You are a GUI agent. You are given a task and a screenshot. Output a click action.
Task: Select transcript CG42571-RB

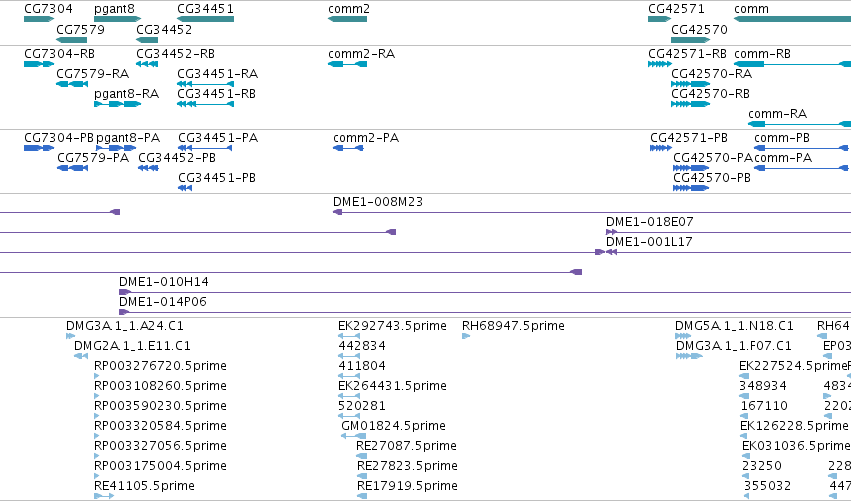(x=659, y=64)
